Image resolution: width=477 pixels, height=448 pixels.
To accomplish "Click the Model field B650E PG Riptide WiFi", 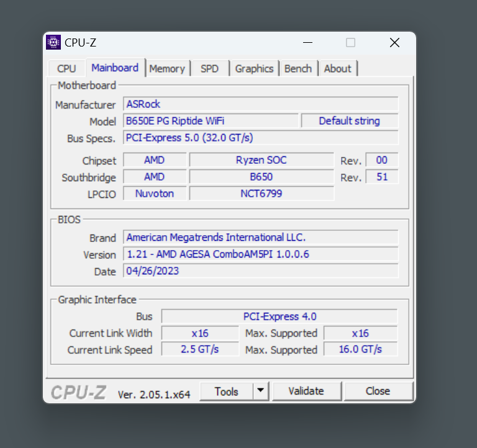I will pos(211,121).
